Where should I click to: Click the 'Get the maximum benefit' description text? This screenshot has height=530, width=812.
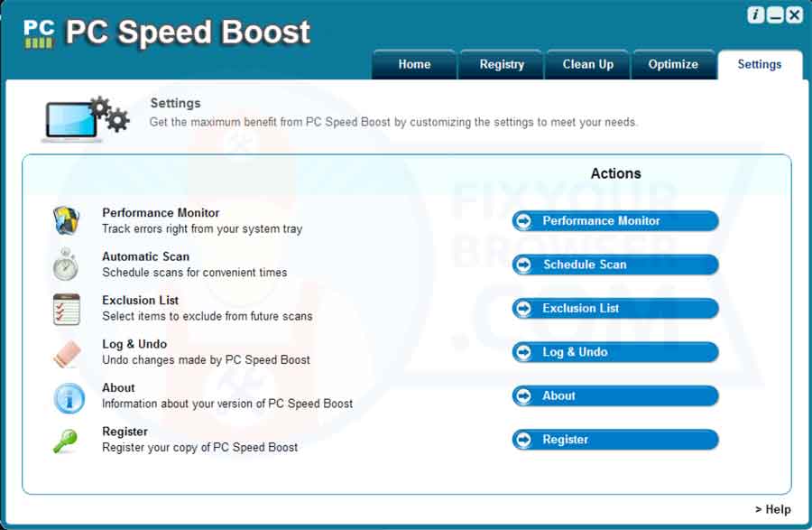(x=393, y=122)
